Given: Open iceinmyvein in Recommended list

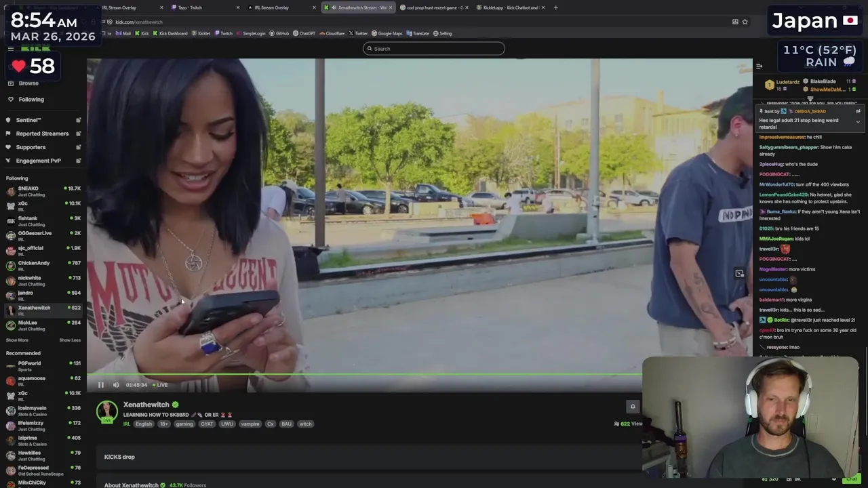Looking at the screenshot, I should [43, 411].
